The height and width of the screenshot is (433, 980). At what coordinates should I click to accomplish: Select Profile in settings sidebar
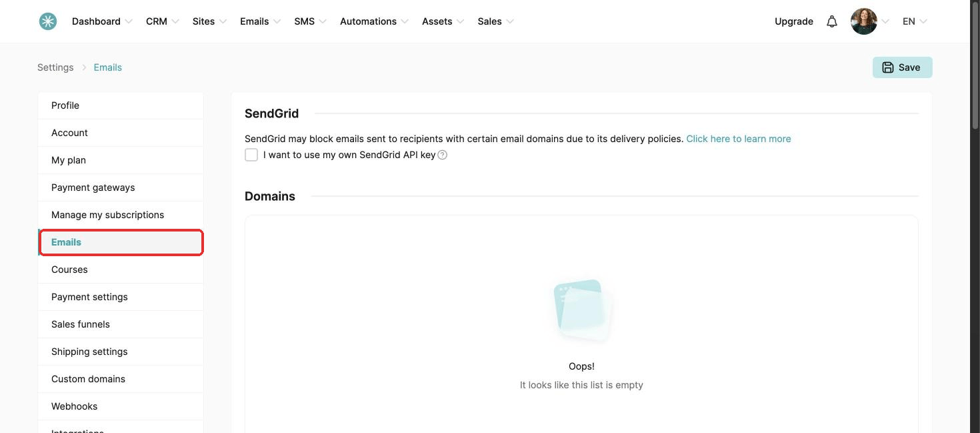click(121, 105)
